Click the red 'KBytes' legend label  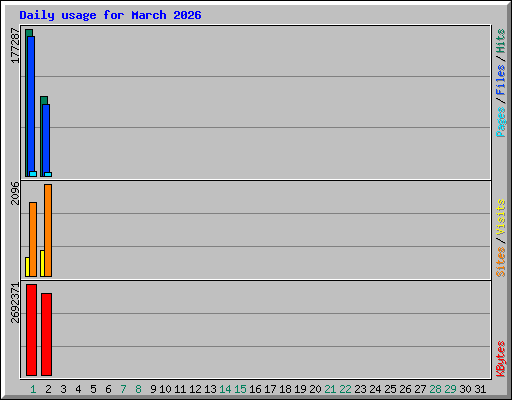tap(501, 359)
